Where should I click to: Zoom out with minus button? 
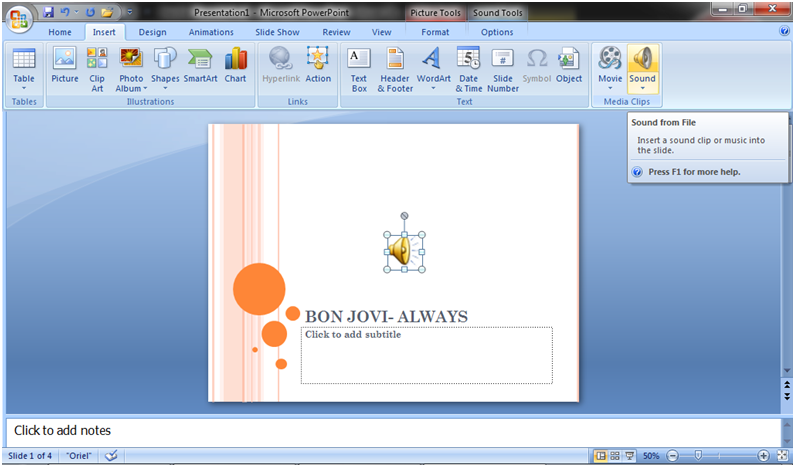(x=672, y=456)
